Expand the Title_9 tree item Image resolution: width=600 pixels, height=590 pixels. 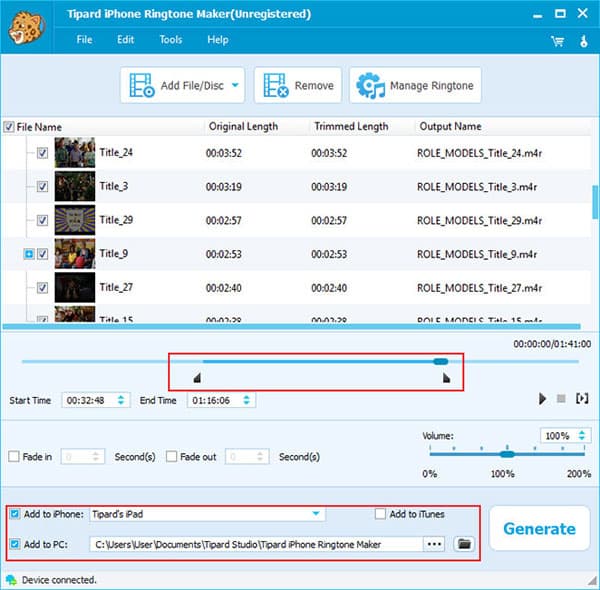pos(29,254)
